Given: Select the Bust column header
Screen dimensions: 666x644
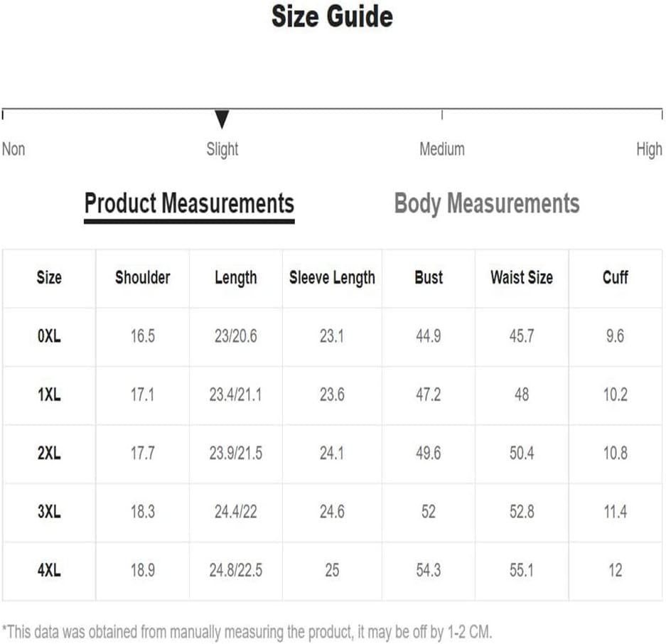Looking at the screenshot, I should [429, 277].
